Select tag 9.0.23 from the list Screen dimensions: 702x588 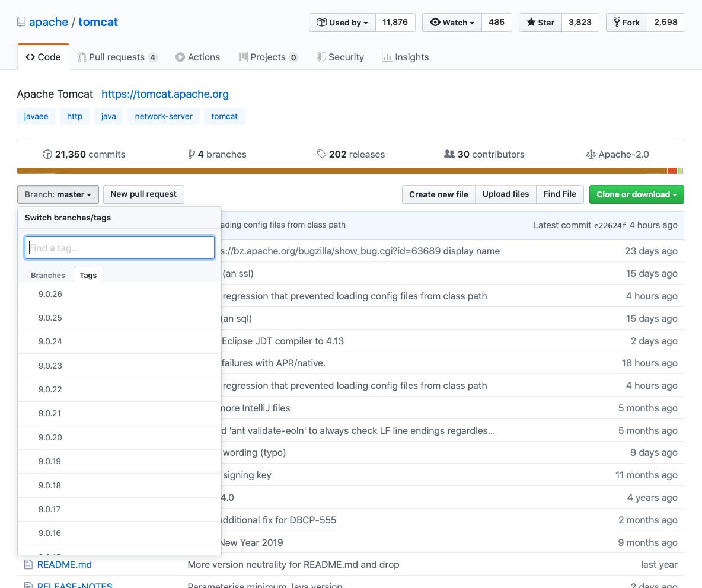coord(50,366)
